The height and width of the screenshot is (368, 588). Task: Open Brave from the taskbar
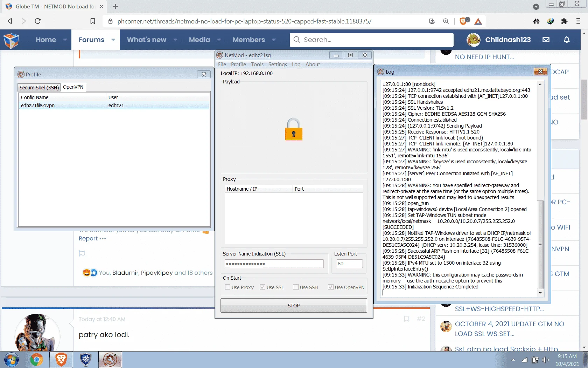coord(61,360)
